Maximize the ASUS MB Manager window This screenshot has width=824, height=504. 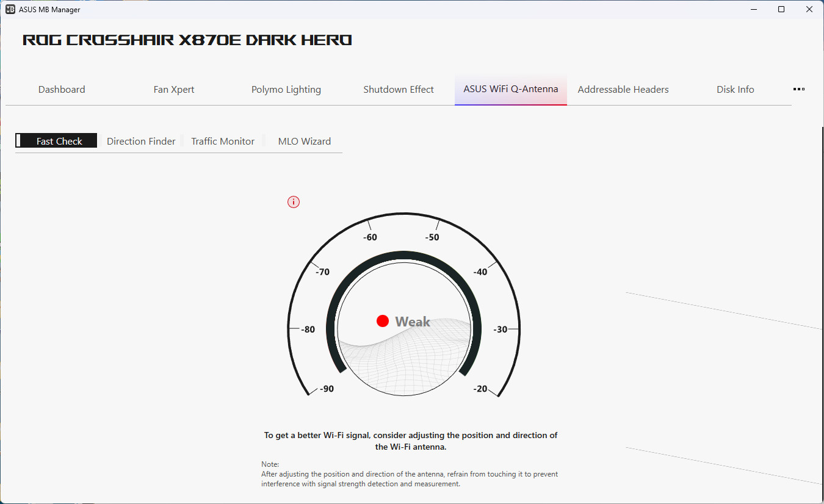click(x=781, y=9)
